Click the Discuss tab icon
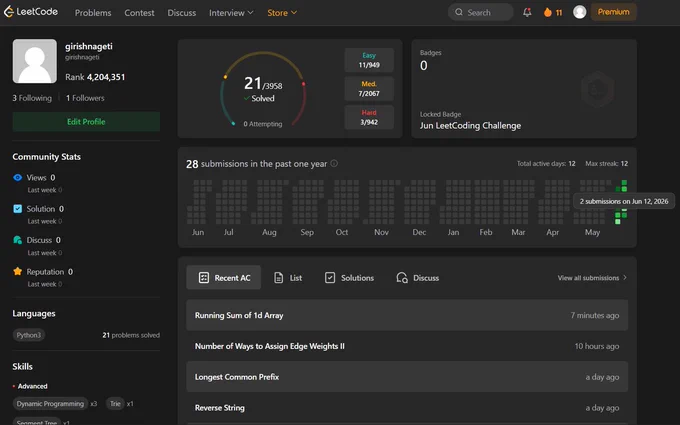 [402, 278]
